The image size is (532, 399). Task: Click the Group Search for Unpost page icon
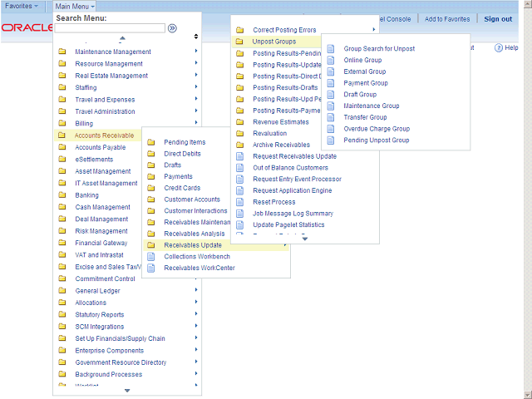coord(331,49)
